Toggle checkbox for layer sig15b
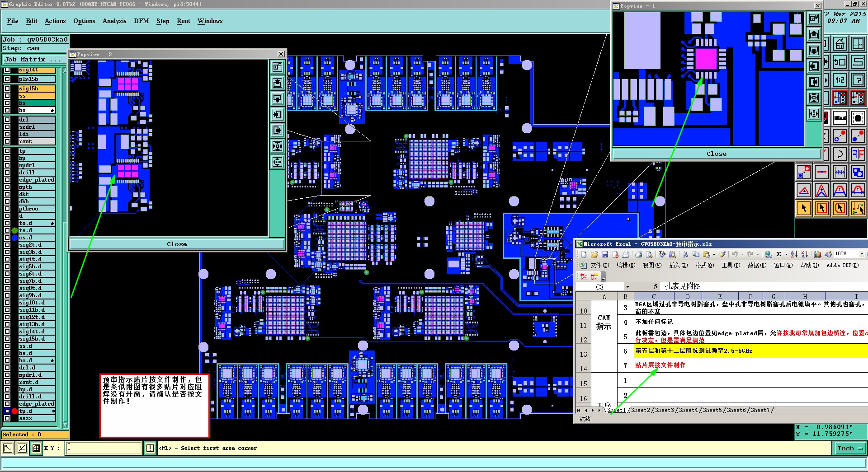 [7, 89]
